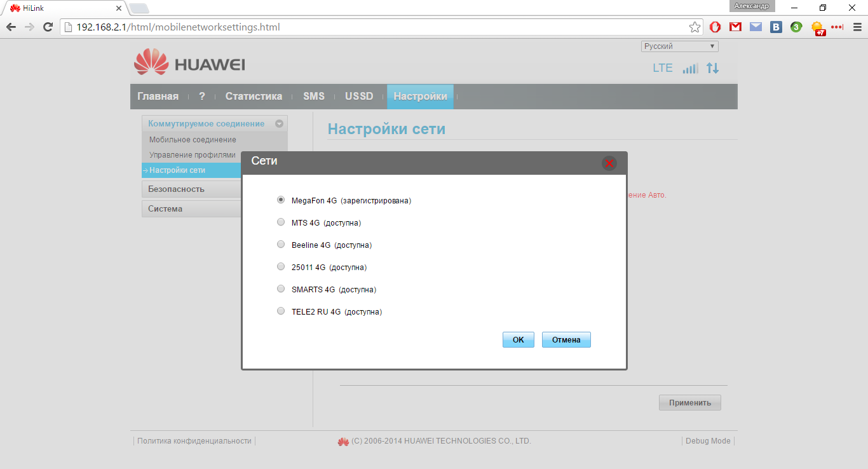Open the SMS tab

click(x=314, y=97)
